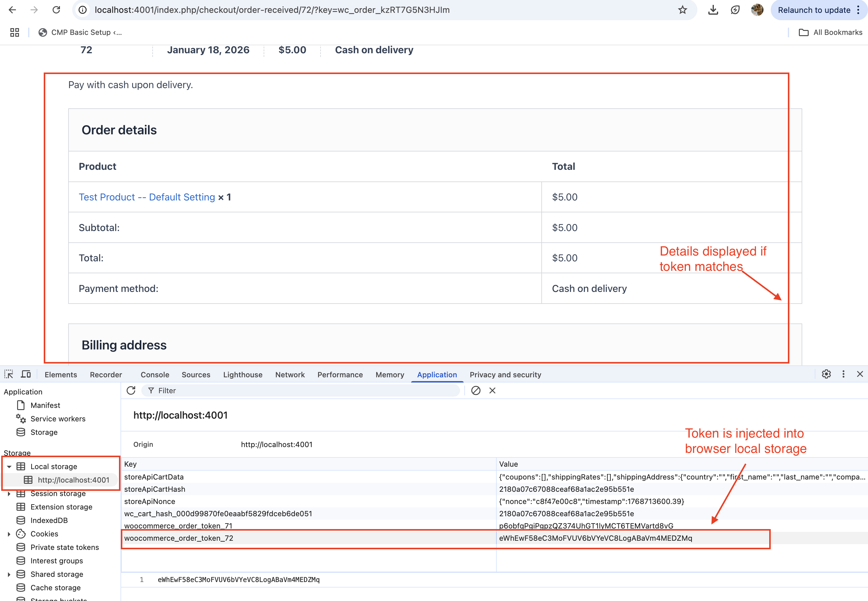Expand the Shared storage node

(x=10, y=574)
